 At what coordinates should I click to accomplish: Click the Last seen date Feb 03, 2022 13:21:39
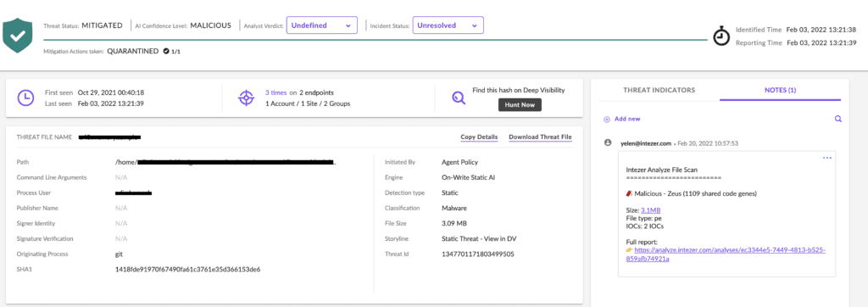tap(111, 103)
